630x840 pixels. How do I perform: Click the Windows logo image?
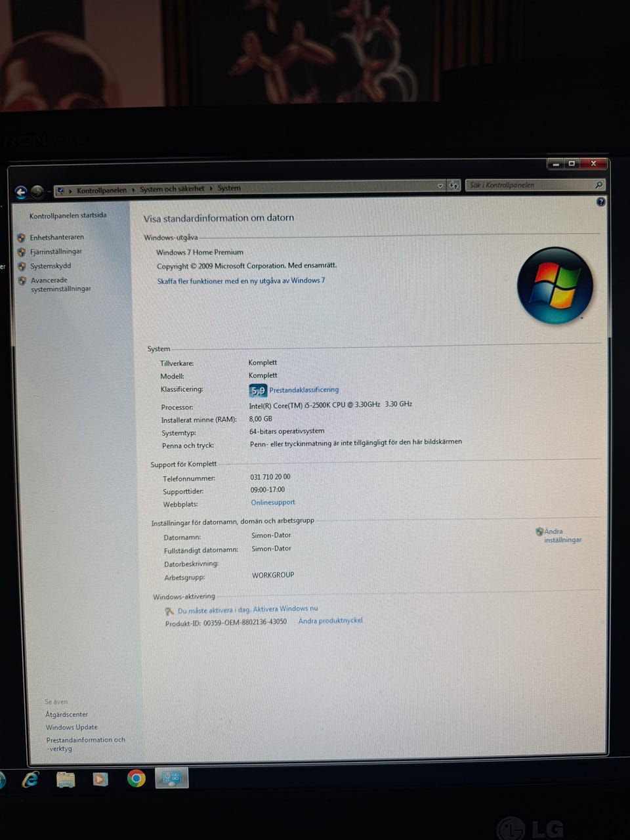(x=555, y=285)
